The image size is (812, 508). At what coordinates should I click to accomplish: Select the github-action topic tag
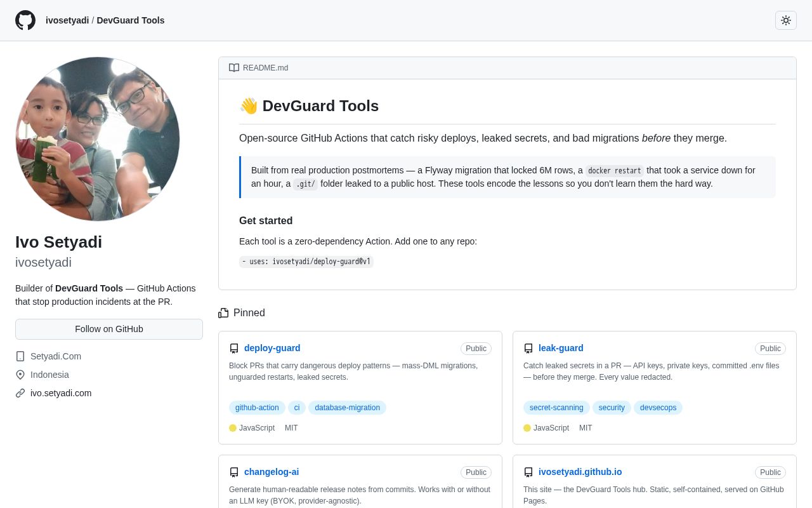pos(257,408)
